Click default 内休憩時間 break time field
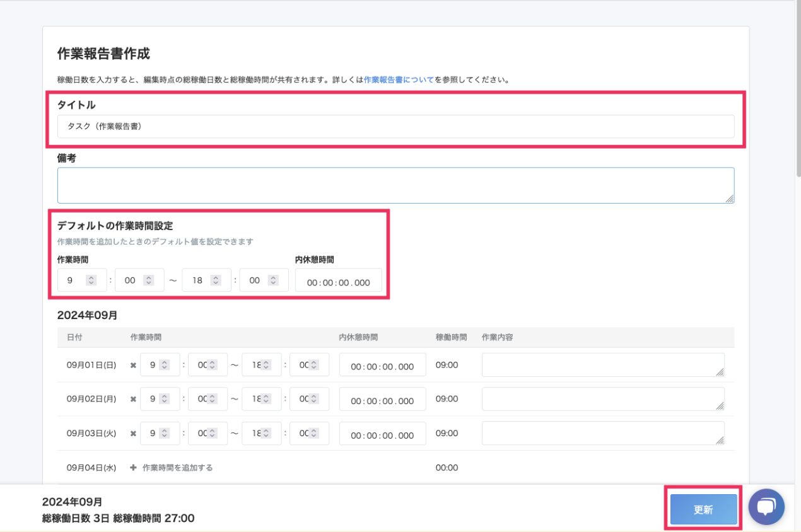 [x=338, y=282]
